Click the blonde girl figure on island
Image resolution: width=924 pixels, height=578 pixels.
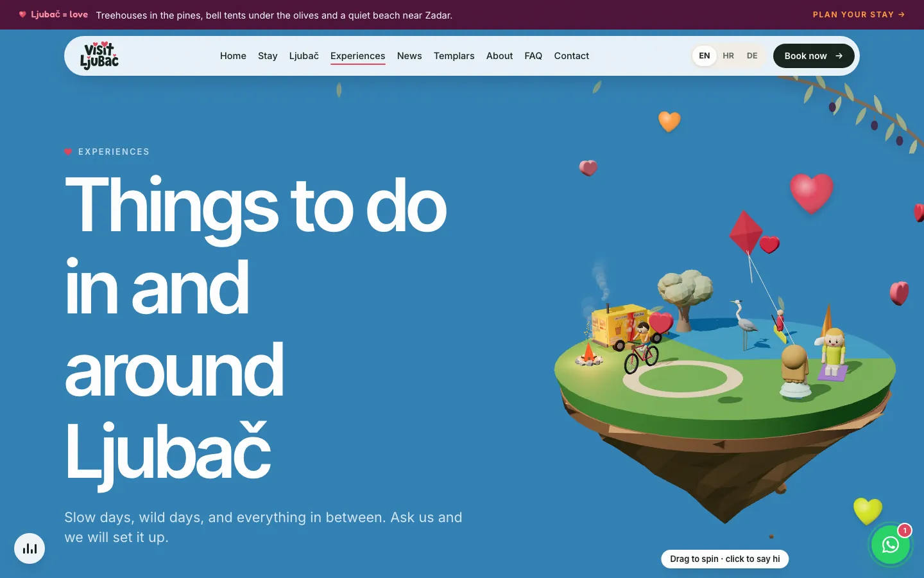tap(834, 352)
